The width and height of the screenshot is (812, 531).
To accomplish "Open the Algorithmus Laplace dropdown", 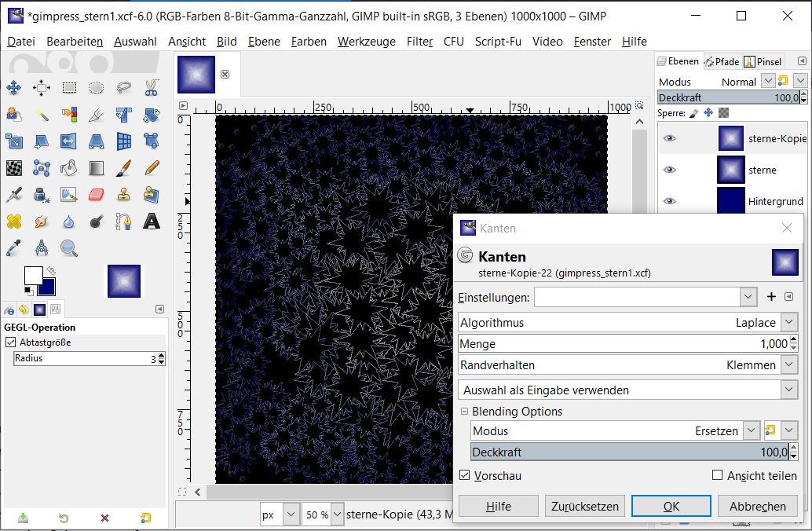I will pos(788,322).
